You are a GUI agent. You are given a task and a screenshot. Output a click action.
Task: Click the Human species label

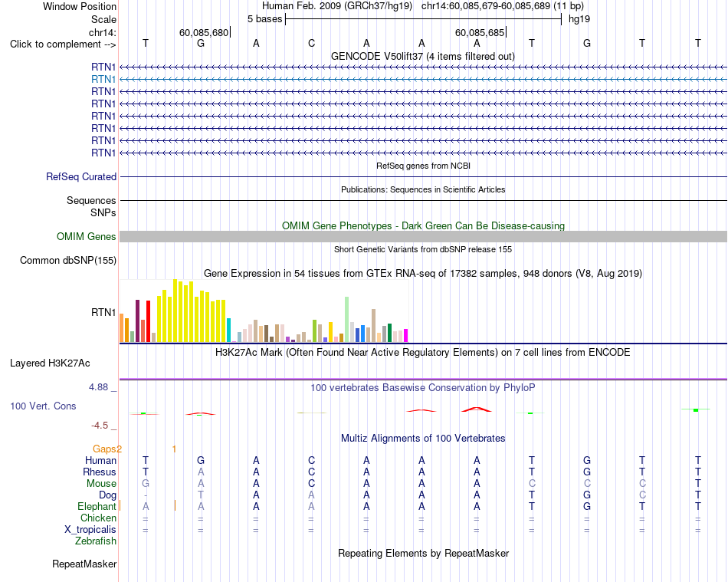click(100, 460)
